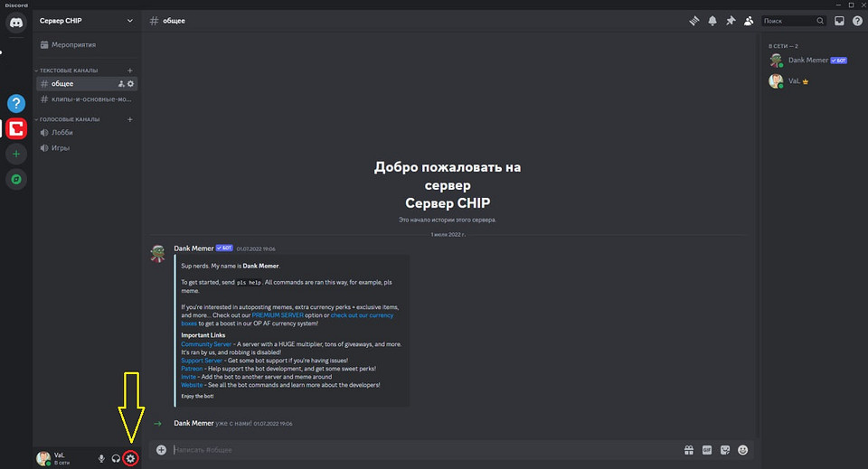Show pinned messages
Image resolution: width=868 pixels, height=469 pixels.
(730, 20)
